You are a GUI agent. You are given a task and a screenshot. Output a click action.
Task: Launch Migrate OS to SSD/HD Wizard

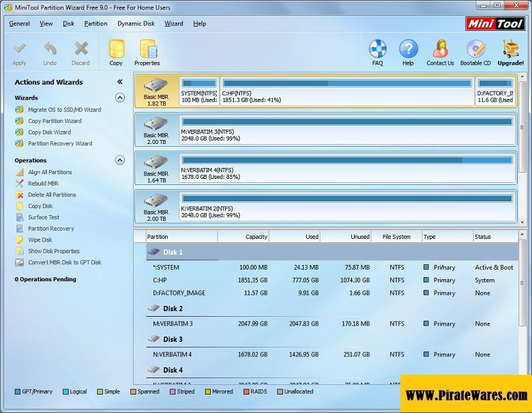(x=64, y=109)
